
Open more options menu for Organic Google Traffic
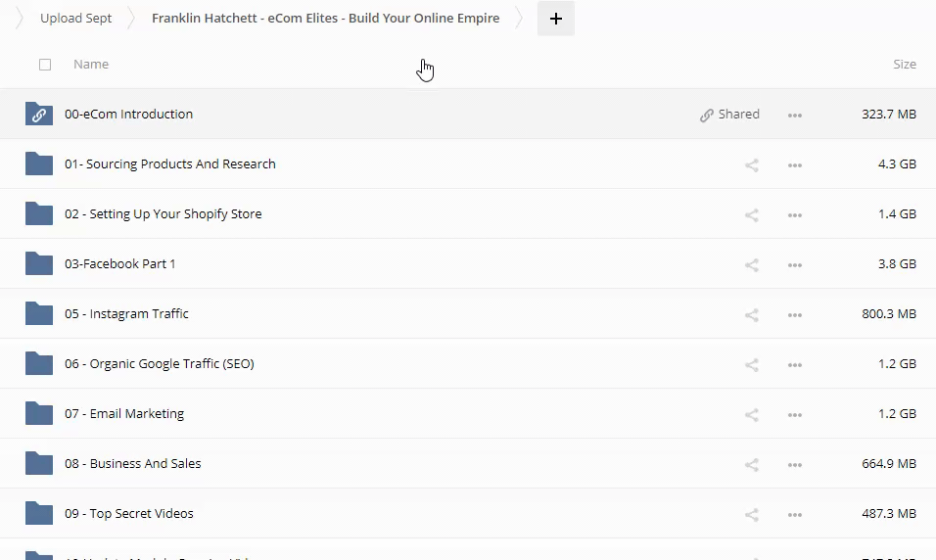click(x=795, y=364)
